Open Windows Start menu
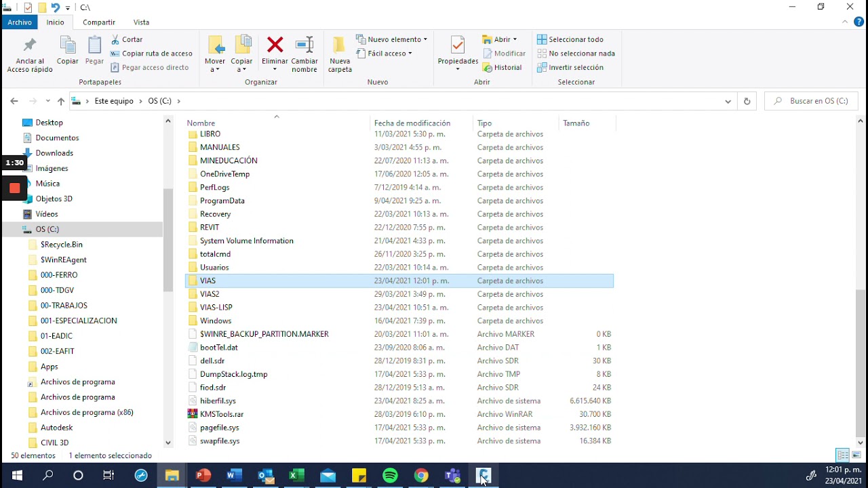The width and height of the screenshot is (868, 488). 17,476
